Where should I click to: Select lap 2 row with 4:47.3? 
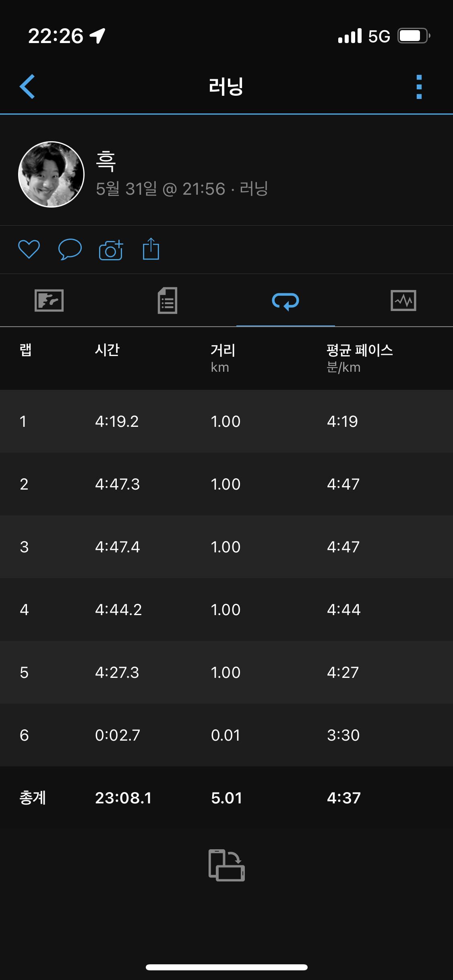[x=226, y=484]
